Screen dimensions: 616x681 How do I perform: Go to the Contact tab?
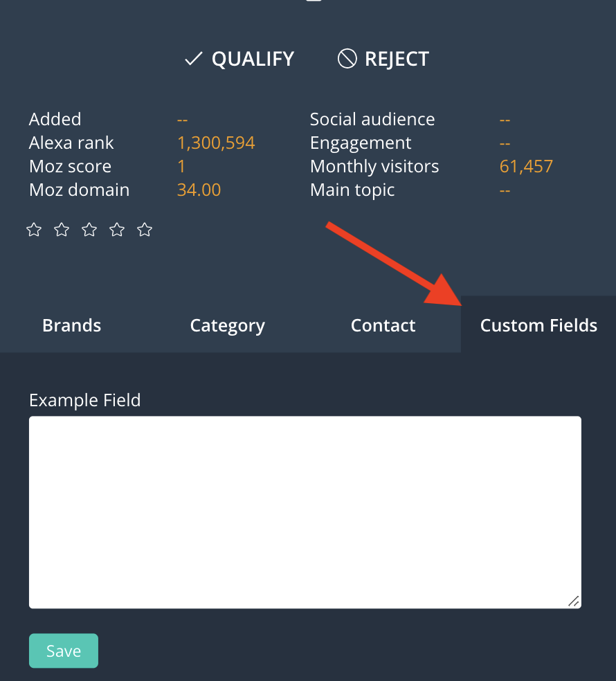(383, 325)
